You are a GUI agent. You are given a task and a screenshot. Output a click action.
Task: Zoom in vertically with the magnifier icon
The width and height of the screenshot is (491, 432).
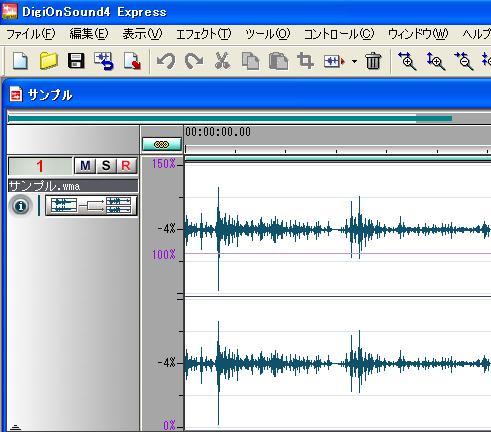pos(435,61)
